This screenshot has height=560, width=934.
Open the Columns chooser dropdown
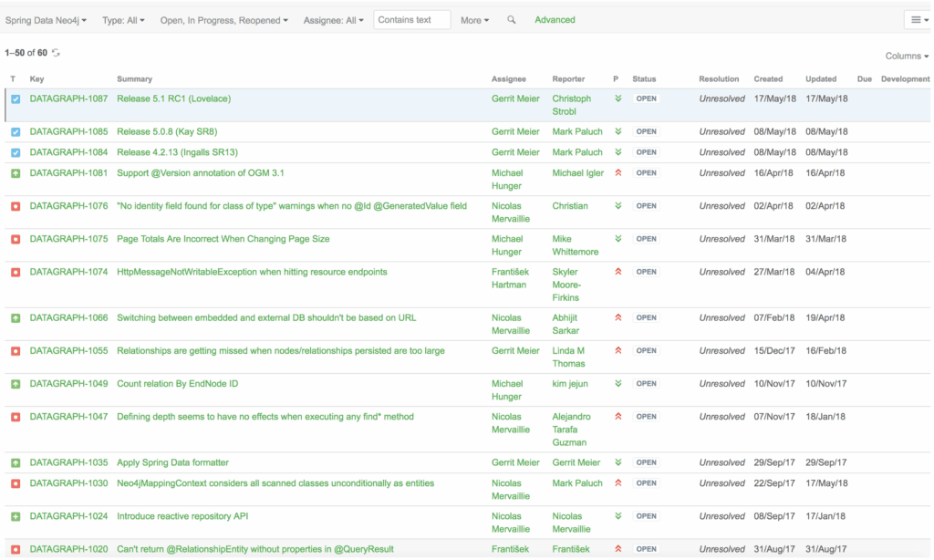pos(907,56)
